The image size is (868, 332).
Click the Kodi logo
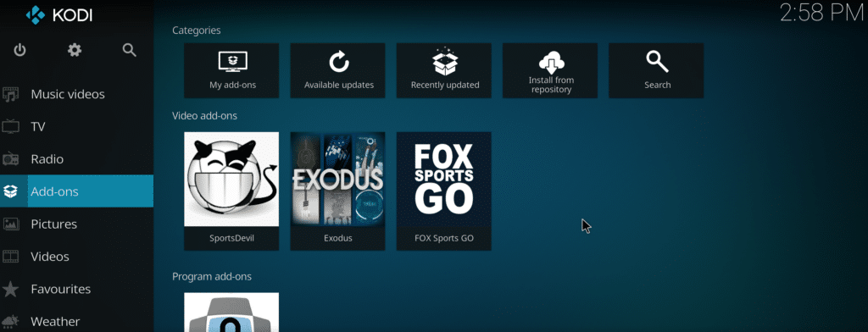[x=59, y=15]
